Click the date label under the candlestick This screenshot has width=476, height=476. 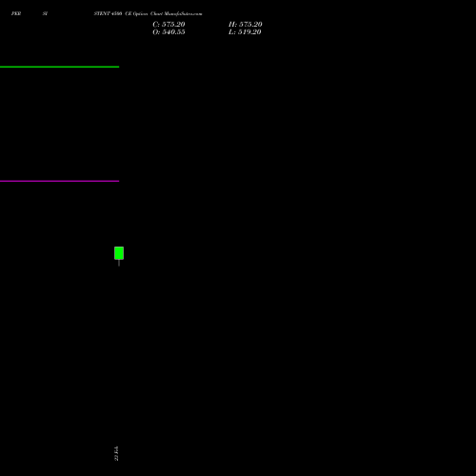point(116,453)
